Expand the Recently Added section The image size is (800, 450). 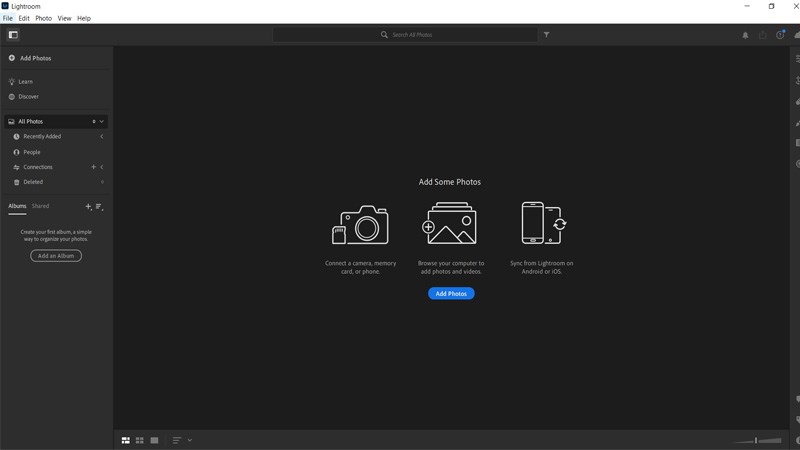pyautogui.click(x=101, y=137)
